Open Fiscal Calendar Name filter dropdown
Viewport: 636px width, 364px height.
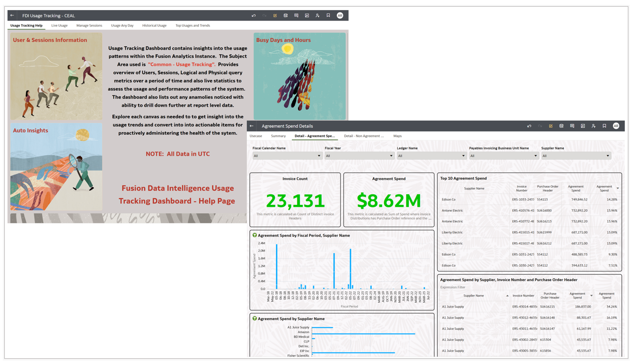[287, 156]
